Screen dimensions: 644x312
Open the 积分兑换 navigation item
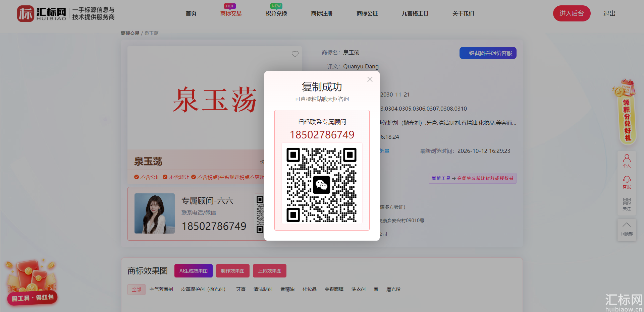point(276,13)
